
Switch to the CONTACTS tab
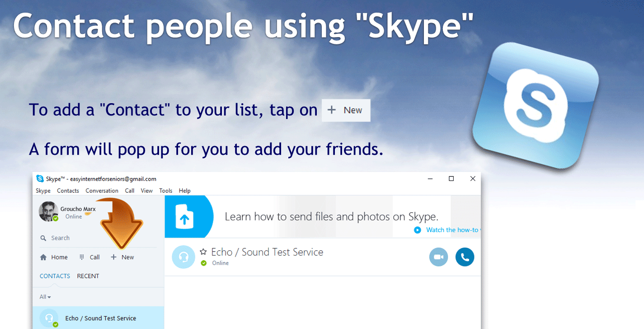point(55,276)
